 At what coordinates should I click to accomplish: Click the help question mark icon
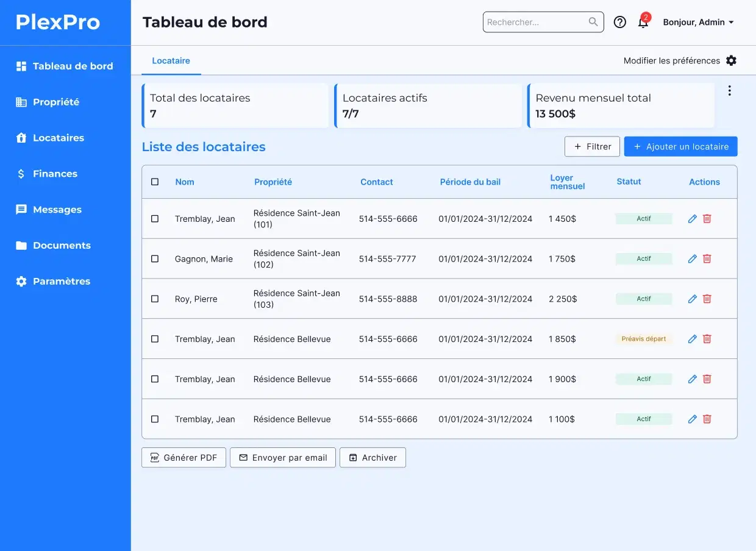(x=619, y=23)
